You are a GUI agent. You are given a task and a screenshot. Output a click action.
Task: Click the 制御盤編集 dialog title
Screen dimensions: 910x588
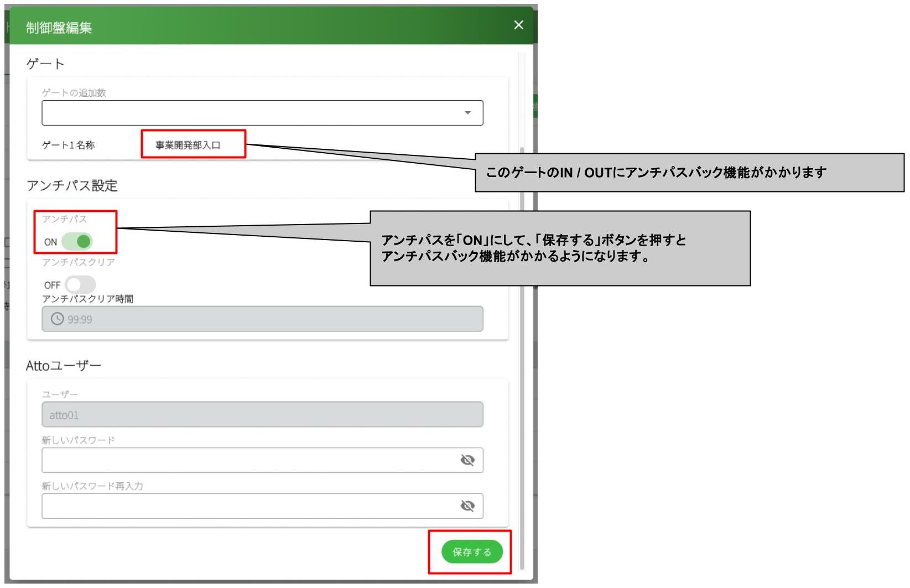pyautogui.click(x=59, y=28)
